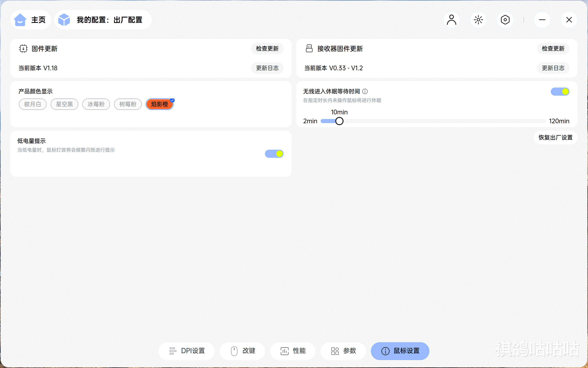The width and height of the screenshot is (588, 368).
Task: Disable the wireless sleep timer toggle
Action: click(560, 92)
